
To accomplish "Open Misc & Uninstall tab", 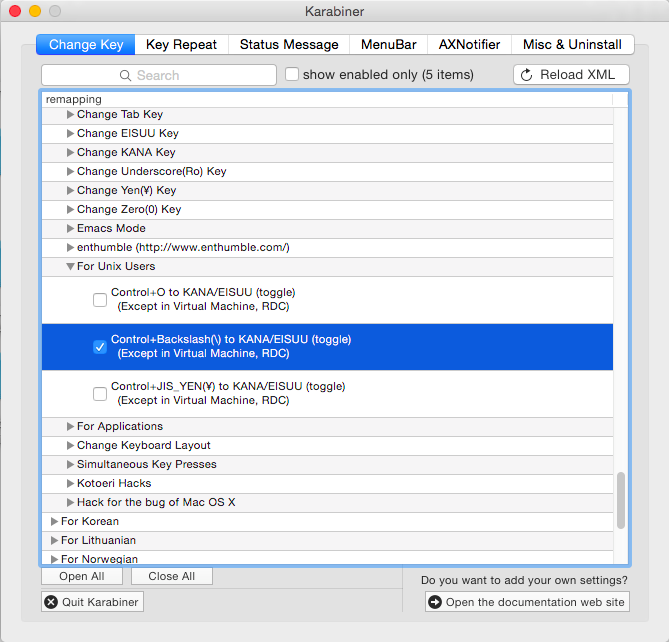I will 573,44.
